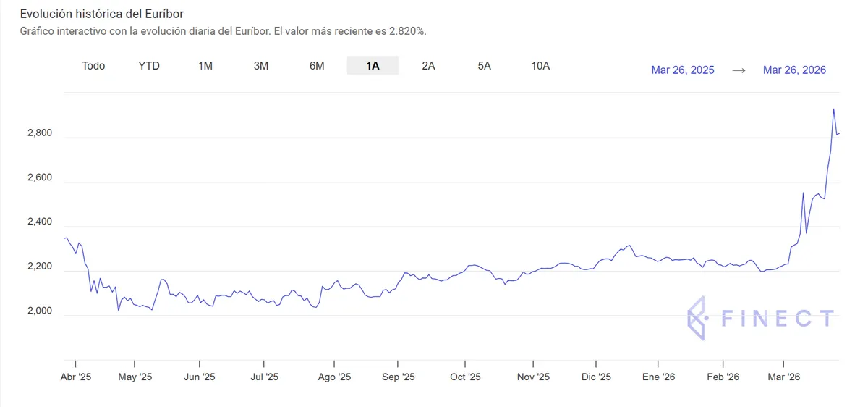Choose the 3M time range

[x=261, y=66]
